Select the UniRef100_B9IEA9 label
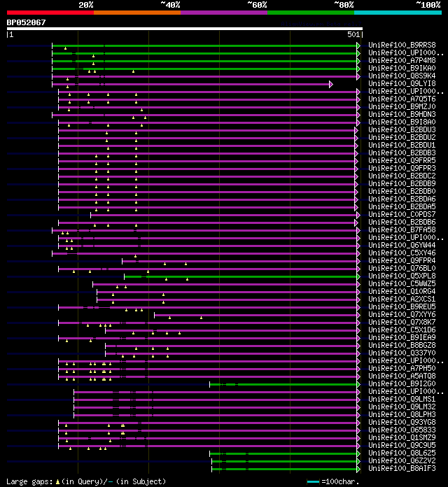The image size is (448, 487). [x=402, y=337]
